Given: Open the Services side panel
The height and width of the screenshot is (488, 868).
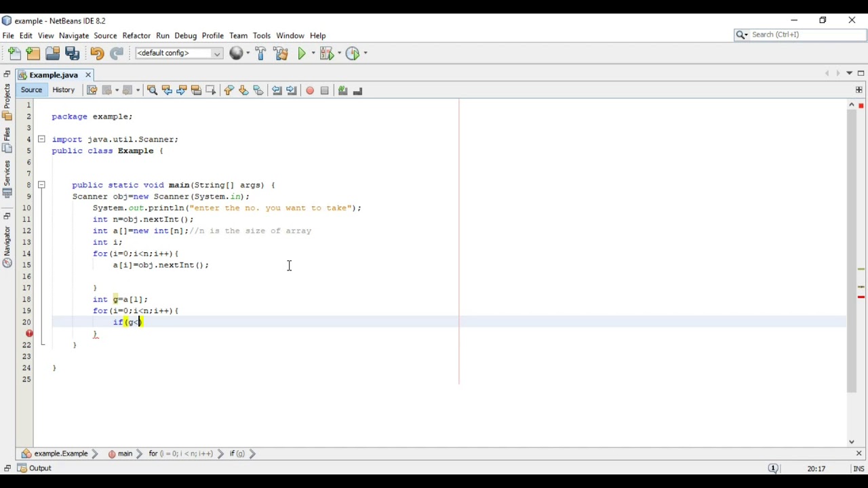Looking at the screenshot, I should [7, 179].
